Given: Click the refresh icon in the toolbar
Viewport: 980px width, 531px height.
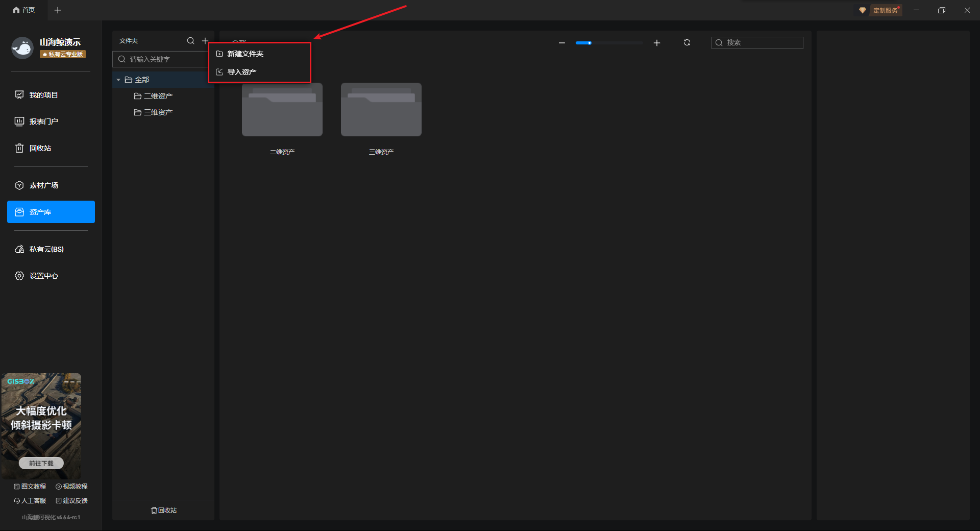Looking at the screenshot, I should click(x=687, y=43).
